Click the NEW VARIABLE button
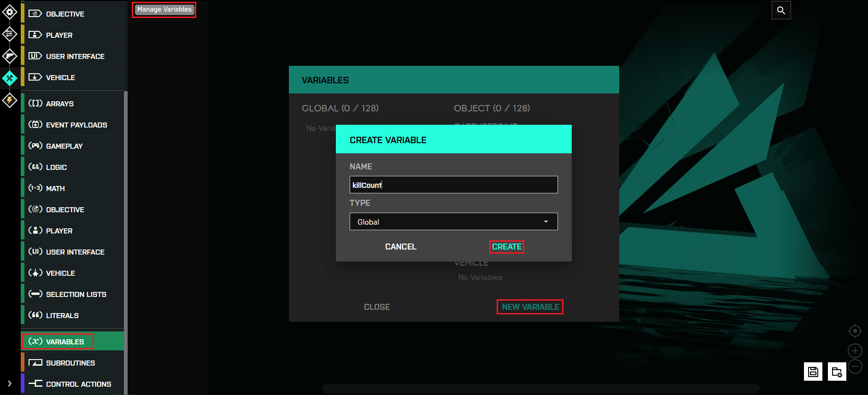This screenshot has width=868, height=395. (x=530, y=307)
